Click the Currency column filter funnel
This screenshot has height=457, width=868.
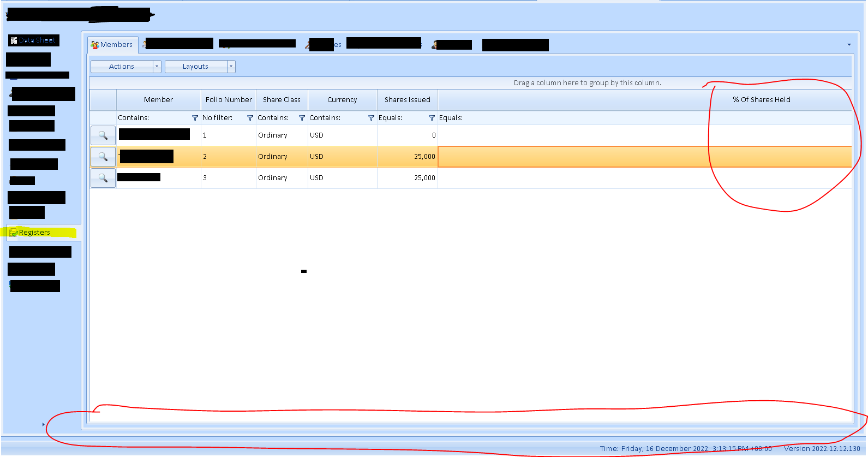coord(371,118)
